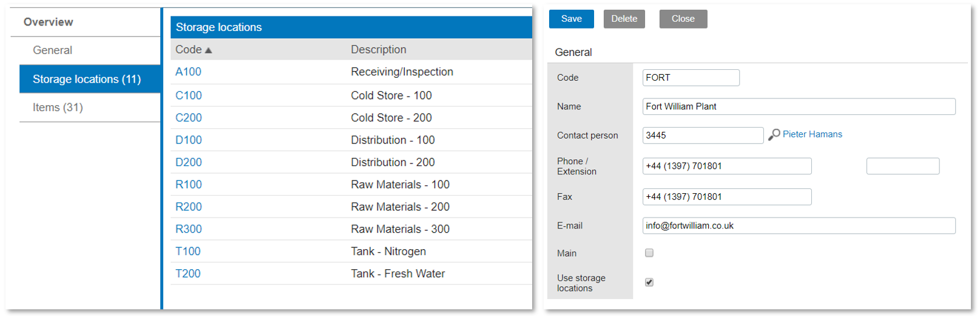Screen dimensions: 980x316
Task: Click the Delete button
Action: [624, 19]
